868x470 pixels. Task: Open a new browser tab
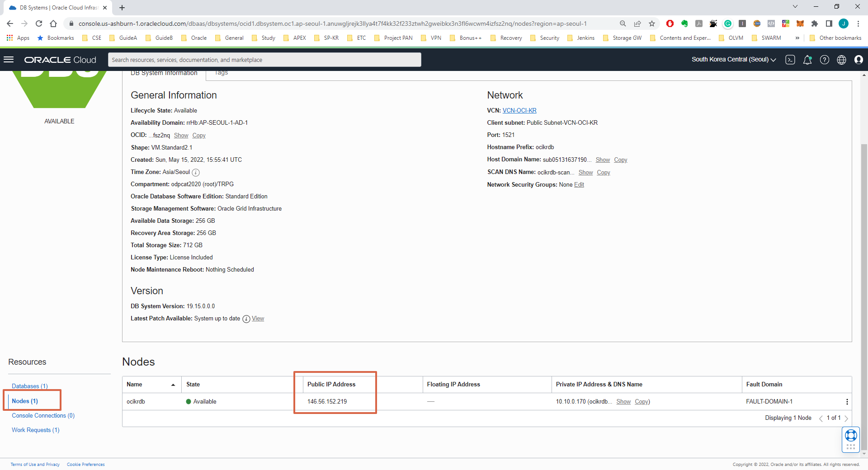pos(122,7)
